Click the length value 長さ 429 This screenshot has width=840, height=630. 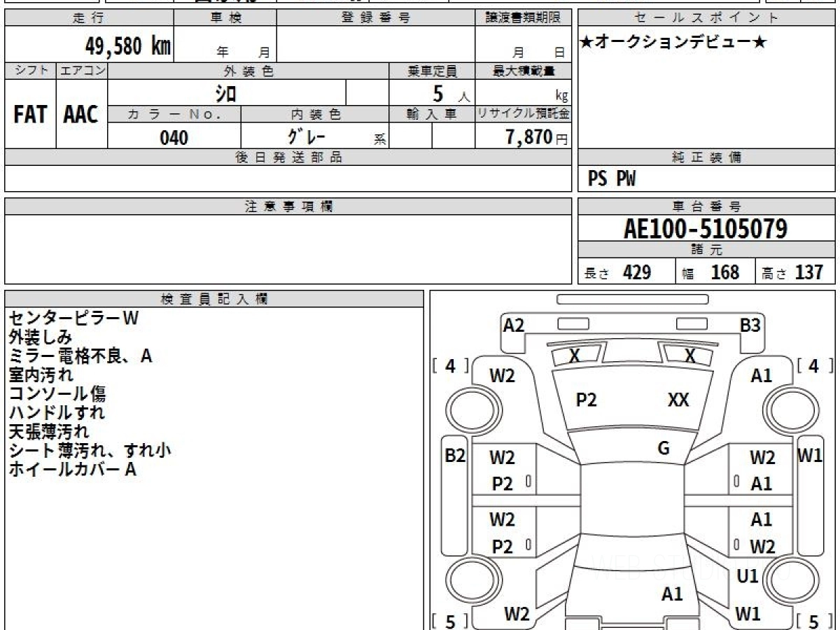point(617,272)
